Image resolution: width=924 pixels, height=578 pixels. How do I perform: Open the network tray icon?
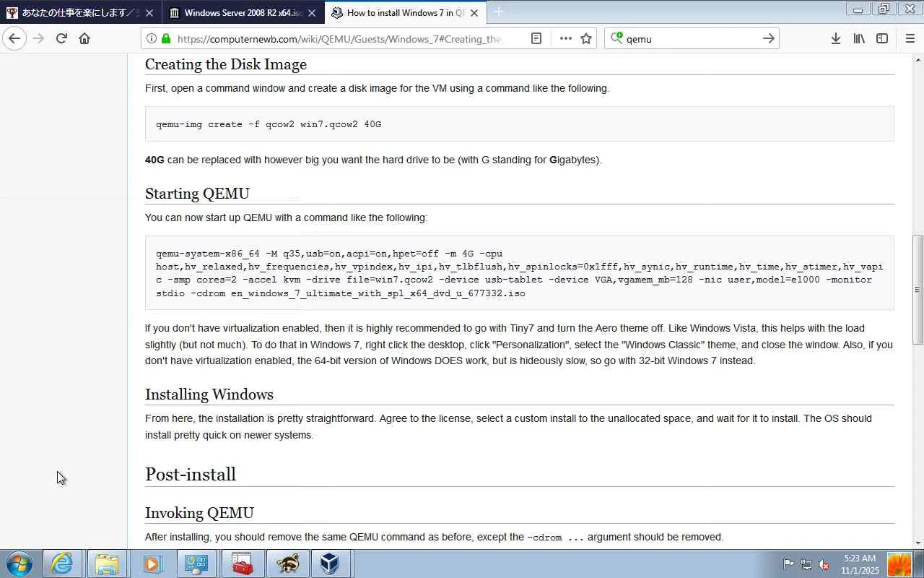pyautogui.click(x=806, y=564)
